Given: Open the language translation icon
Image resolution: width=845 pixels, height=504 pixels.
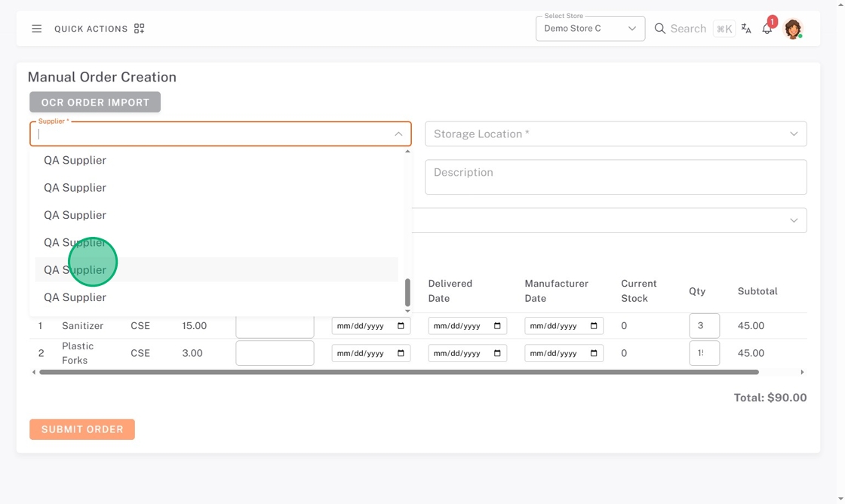Looking at the screenshot, I should click(746, 29).
